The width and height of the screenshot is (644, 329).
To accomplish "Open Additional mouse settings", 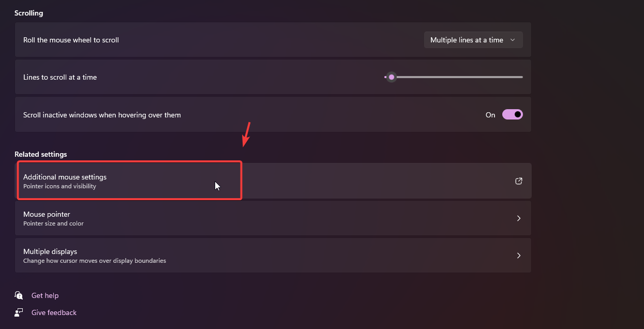I will pos(65,177).
